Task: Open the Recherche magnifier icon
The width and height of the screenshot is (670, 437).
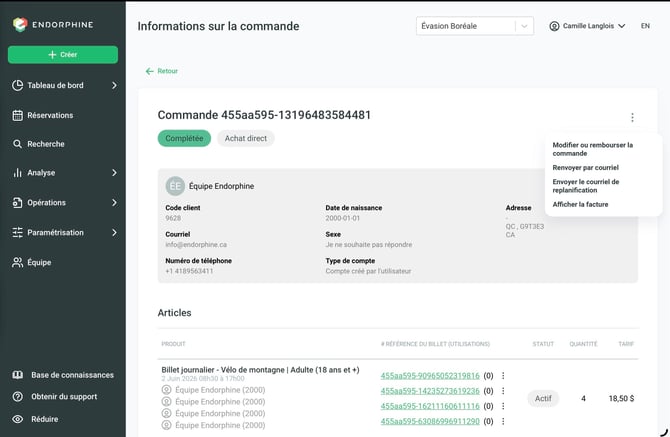Action: pyautogui.click(x=17, y=144)
